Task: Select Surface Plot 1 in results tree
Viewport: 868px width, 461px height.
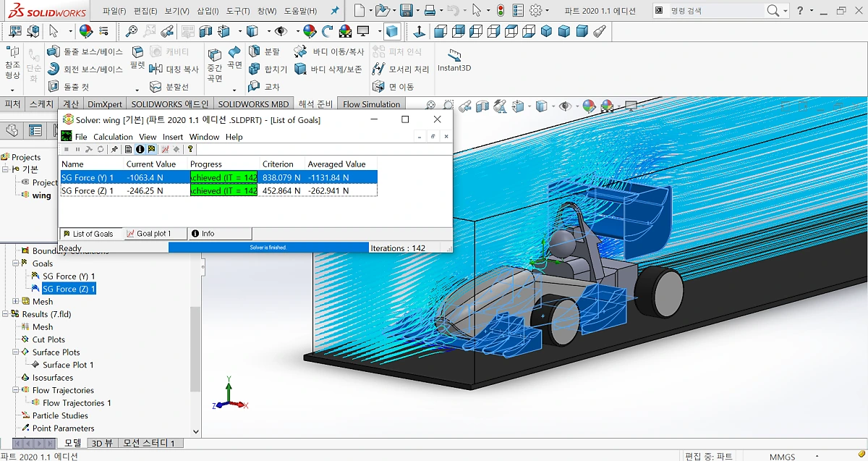Action: (68, 365)
